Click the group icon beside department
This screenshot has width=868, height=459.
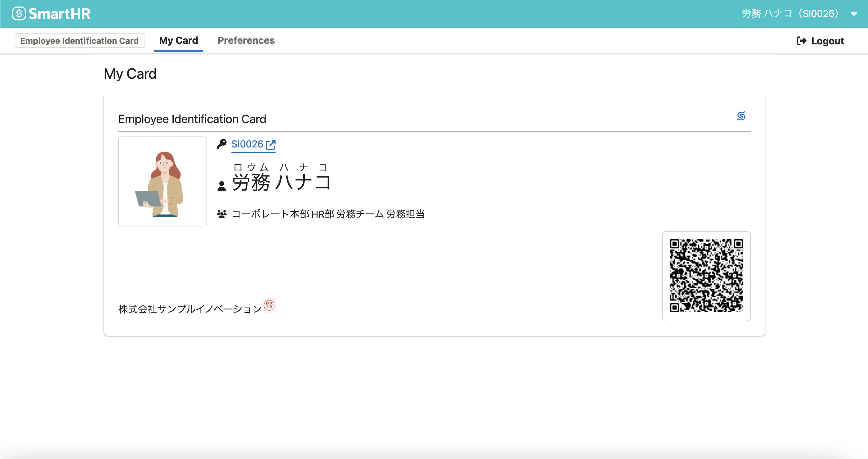[x=221, y=214]
